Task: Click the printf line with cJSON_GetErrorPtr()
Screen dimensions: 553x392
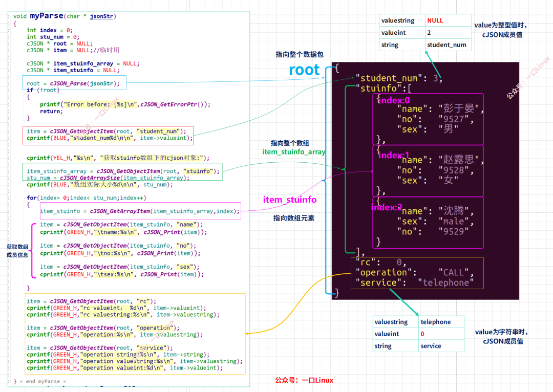Action: point(125,105)
